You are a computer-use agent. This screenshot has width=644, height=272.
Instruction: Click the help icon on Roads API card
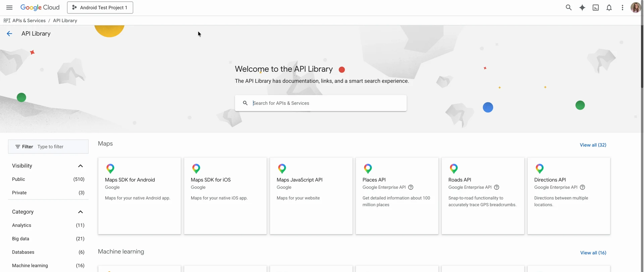pyautogui.click(x=497, y=187)
